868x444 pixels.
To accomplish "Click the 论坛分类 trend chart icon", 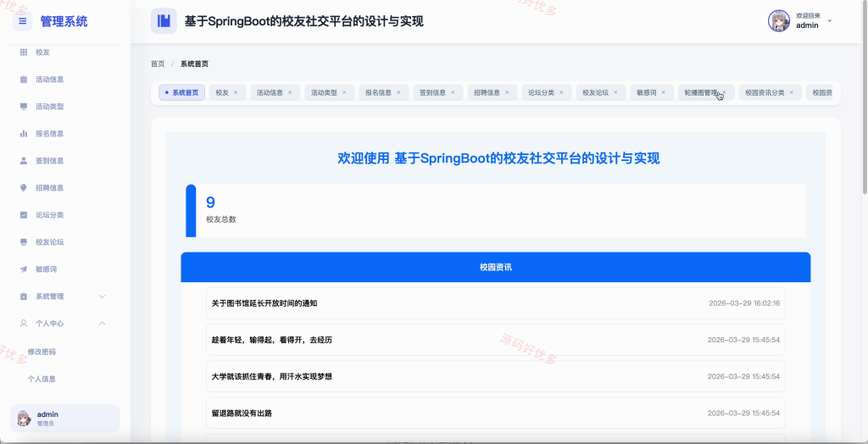I will [23, 215].
